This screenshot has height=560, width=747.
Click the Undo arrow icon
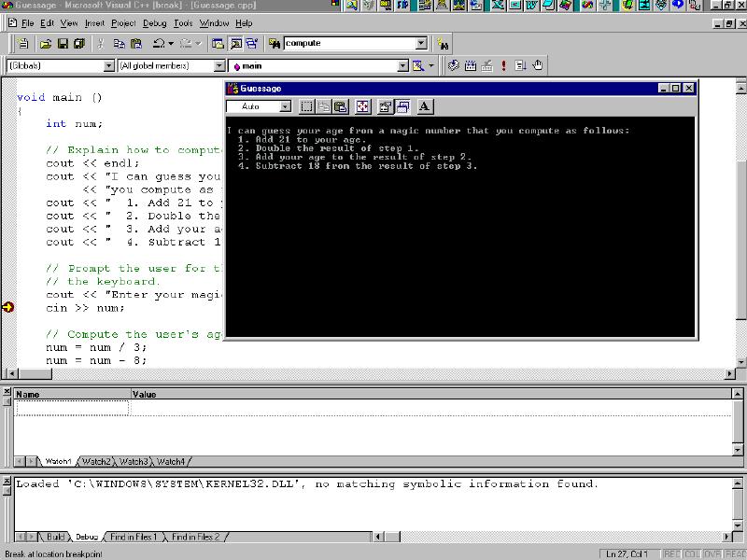(x=159, y=44)
